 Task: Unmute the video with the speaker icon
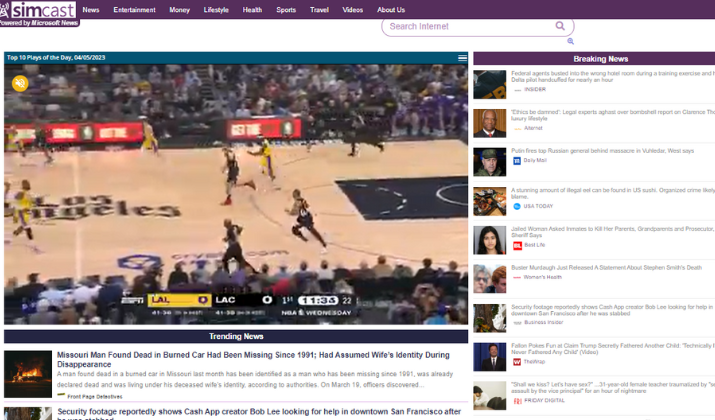(20, 83)
